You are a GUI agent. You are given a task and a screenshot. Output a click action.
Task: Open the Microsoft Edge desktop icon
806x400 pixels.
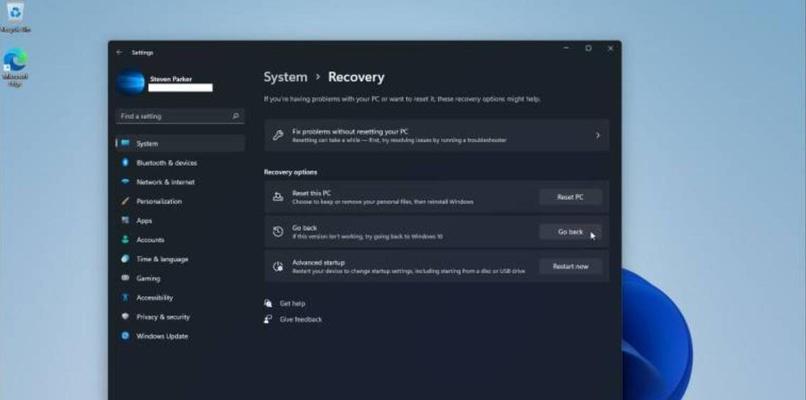[15, 67]
